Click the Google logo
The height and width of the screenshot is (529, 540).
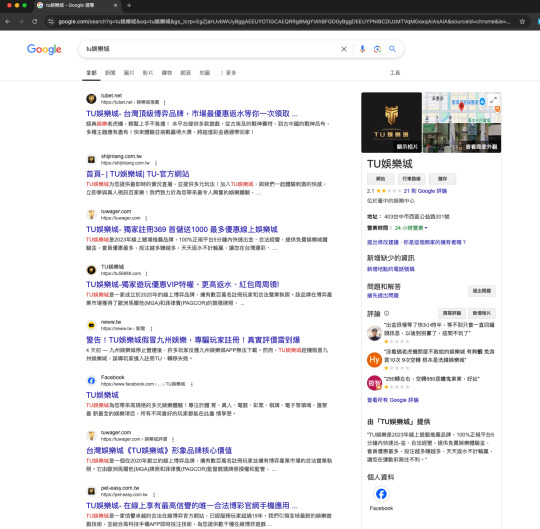point(44,49)
